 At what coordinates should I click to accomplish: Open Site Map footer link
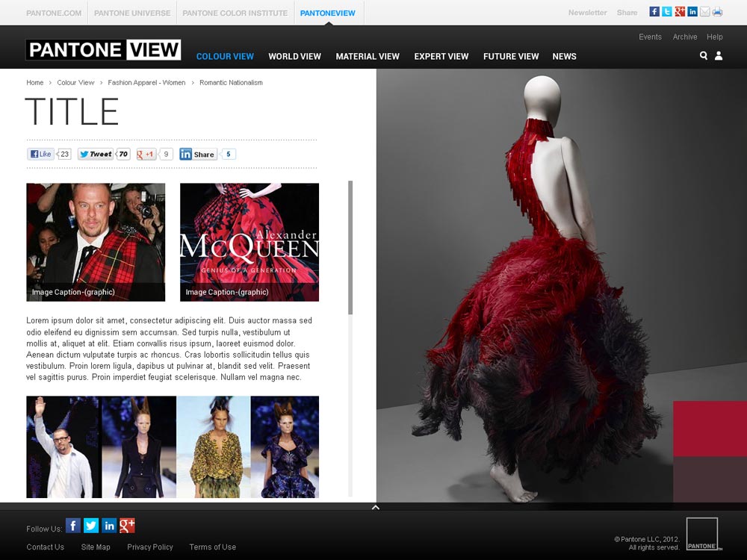tap(96, 547)
